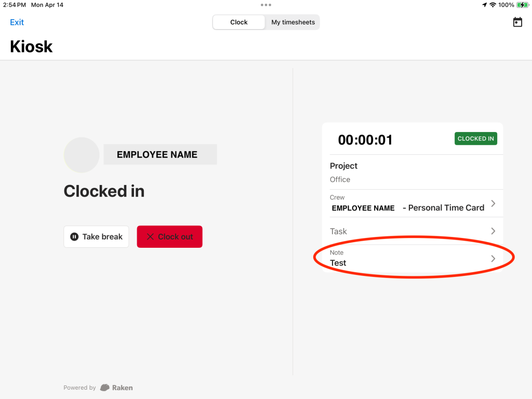The height and width of the screenshot is (399, 532).
Task: Tap the employee avatar placeholder
Action: coord(82,155)
